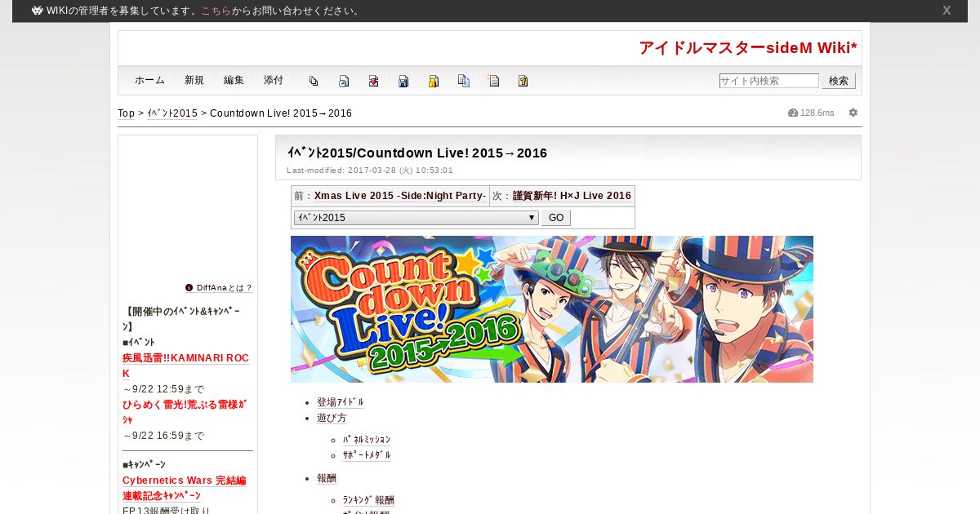Image resolution: width=980 pixels, height=514 pixels.
Task: Jump to 遊び方 section link
Action: (x=332, y=418)
